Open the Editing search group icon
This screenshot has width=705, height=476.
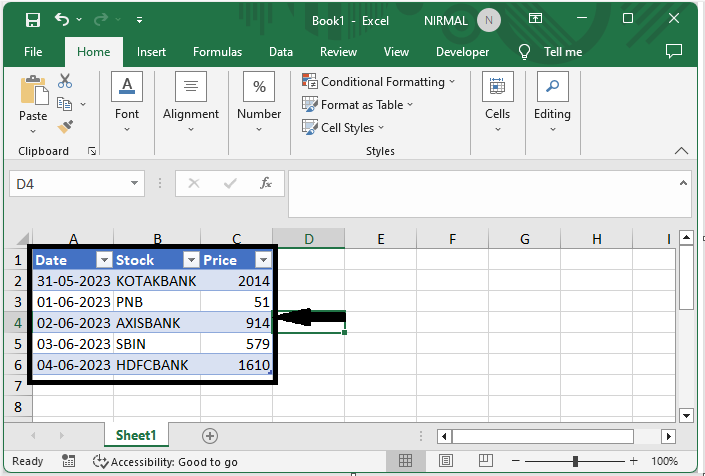[x=552, y=98]
